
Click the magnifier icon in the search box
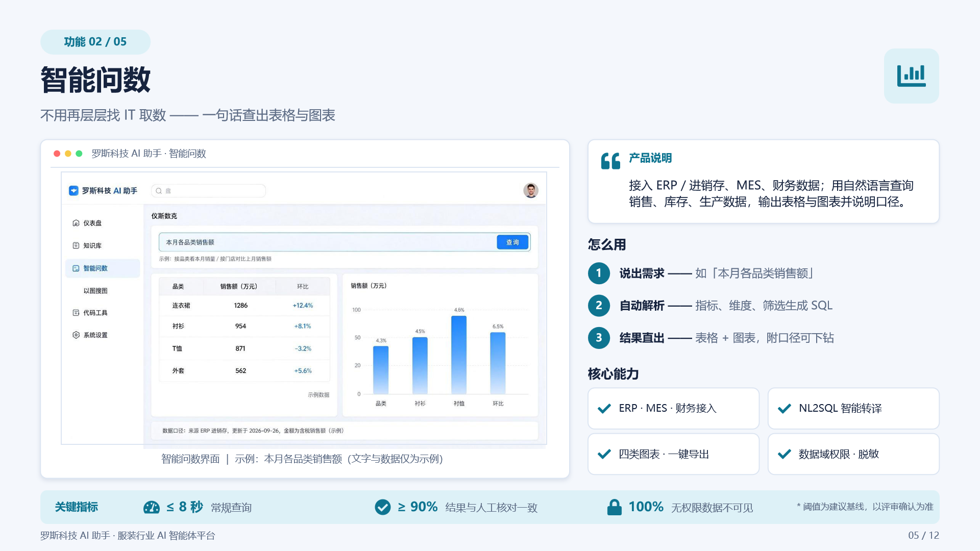point(159,191)
